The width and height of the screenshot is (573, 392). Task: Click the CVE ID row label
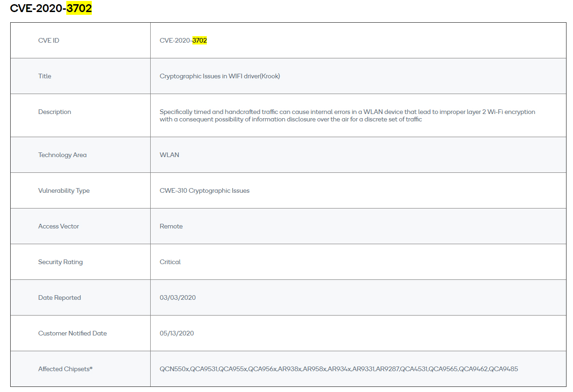[x=49, y=40]
